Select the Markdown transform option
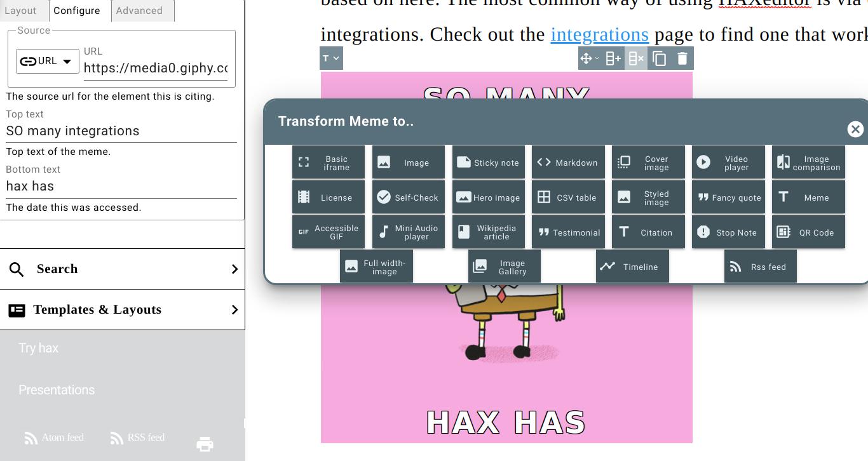This screenshot has width=868, height=461. [x=568, y=162]
